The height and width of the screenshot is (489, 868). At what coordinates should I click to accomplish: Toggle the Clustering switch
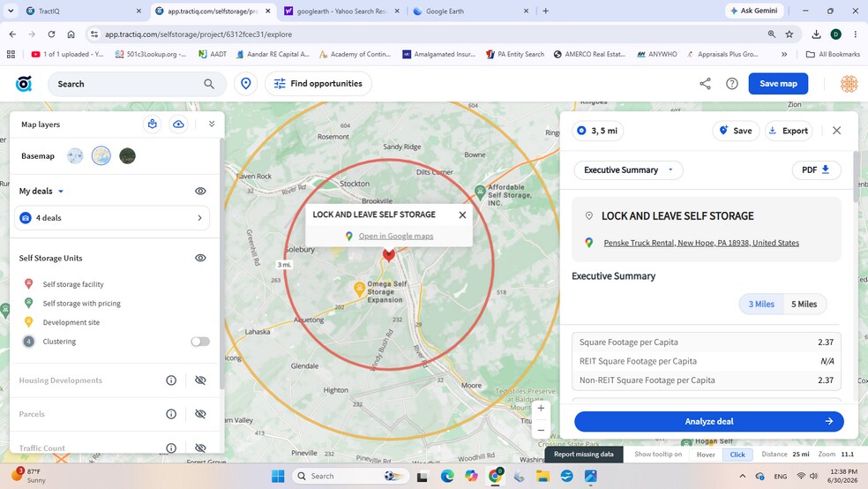(200, 342)
